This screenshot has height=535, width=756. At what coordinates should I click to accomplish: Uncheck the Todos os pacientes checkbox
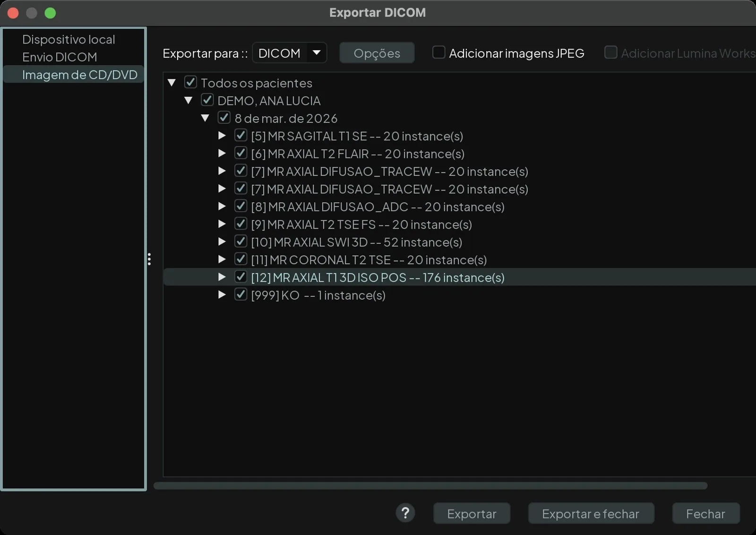(x=190, y=82)
